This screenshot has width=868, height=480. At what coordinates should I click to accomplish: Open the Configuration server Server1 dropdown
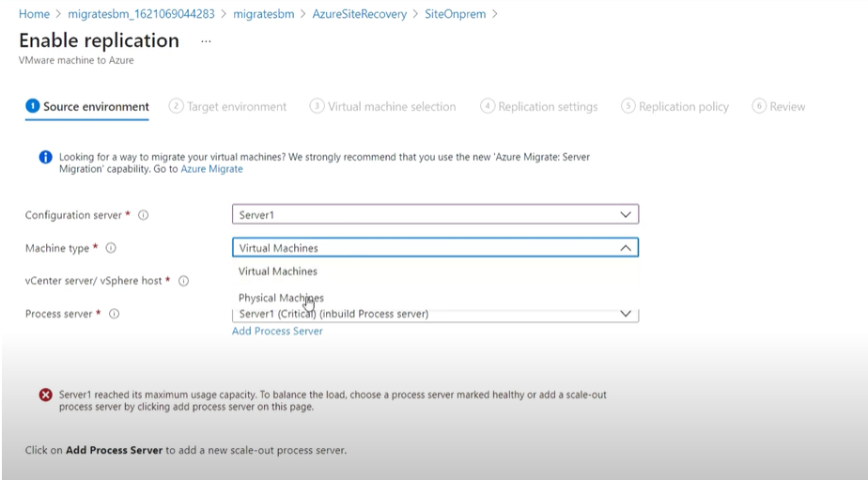coord(435,214)
